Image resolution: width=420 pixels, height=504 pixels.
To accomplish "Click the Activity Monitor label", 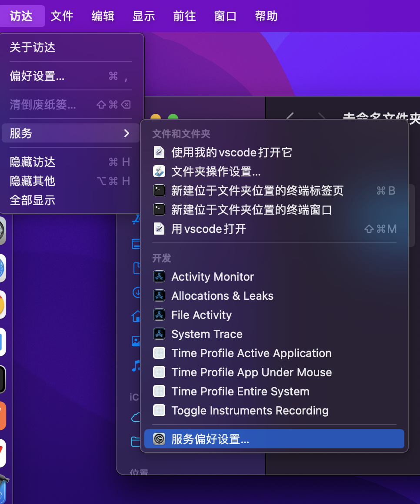I will point(213,276).
